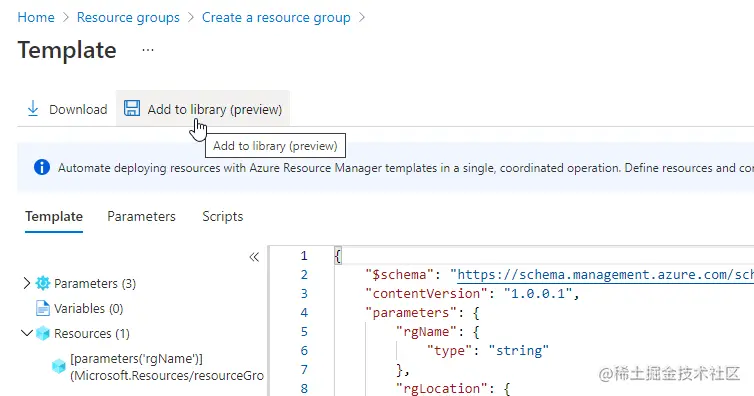Screen dimensions: 754x396
Task: Click the Parameters gear icon in tree
Action: coord(43,283)
